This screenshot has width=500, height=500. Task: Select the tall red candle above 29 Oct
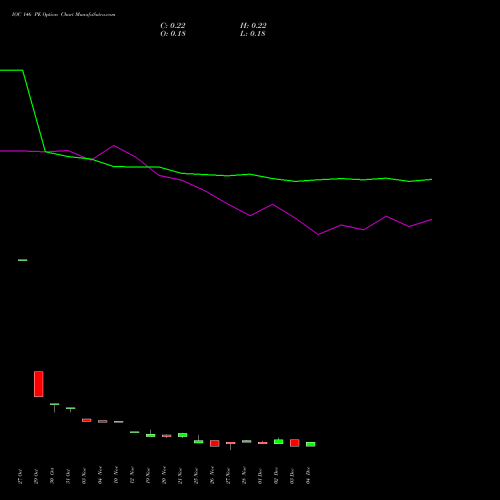tap(39, 384)
